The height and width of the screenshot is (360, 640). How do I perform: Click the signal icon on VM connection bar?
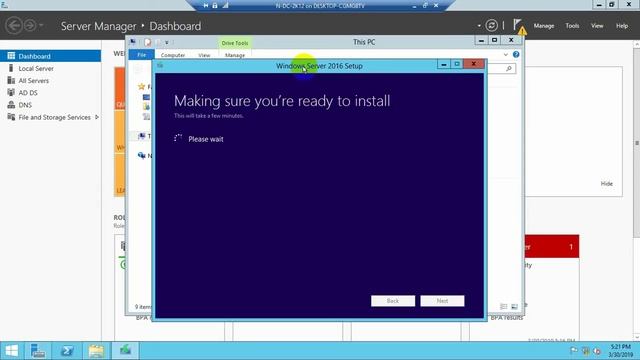[x=225, y=6]
